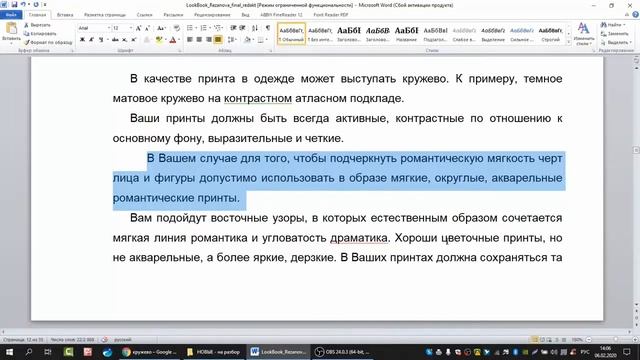Switch to the Вид (View) tab

[x=245, y=15]
